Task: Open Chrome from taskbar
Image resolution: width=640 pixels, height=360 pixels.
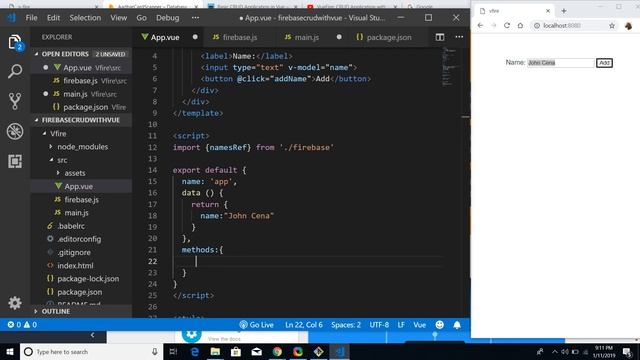Action: click(277, 352)
